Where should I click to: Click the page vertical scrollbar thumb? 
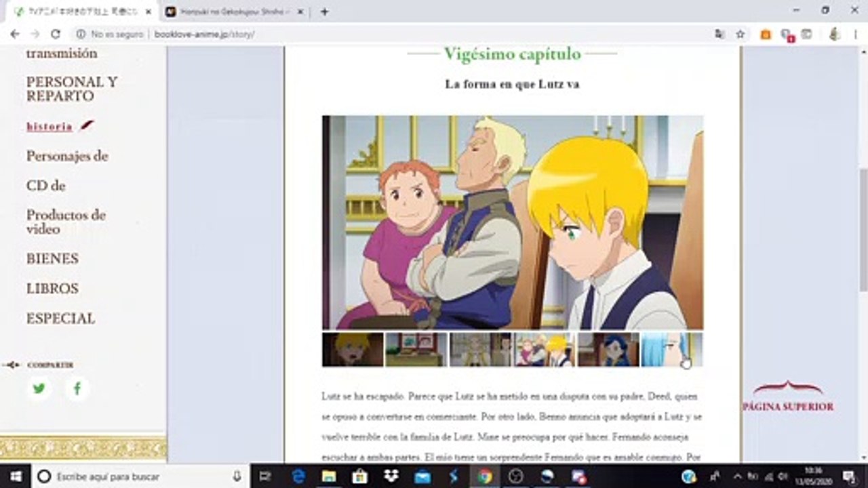click(863, 229)
